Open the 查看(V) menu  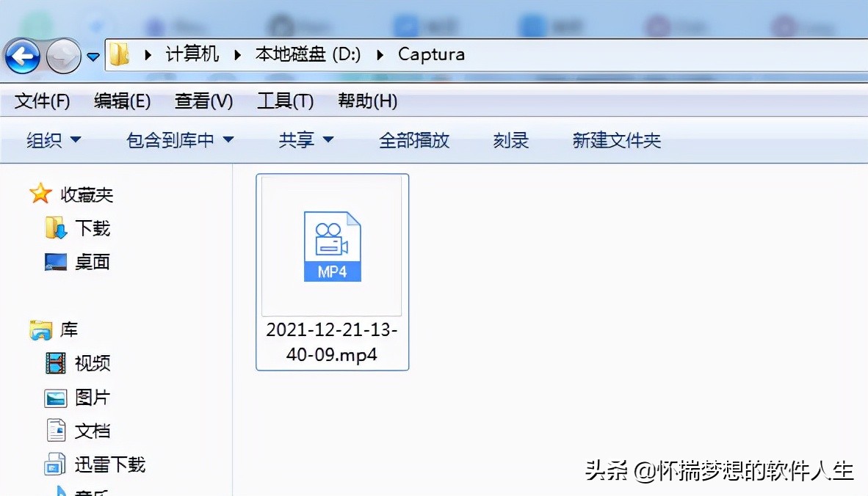[x=203, y=101]
